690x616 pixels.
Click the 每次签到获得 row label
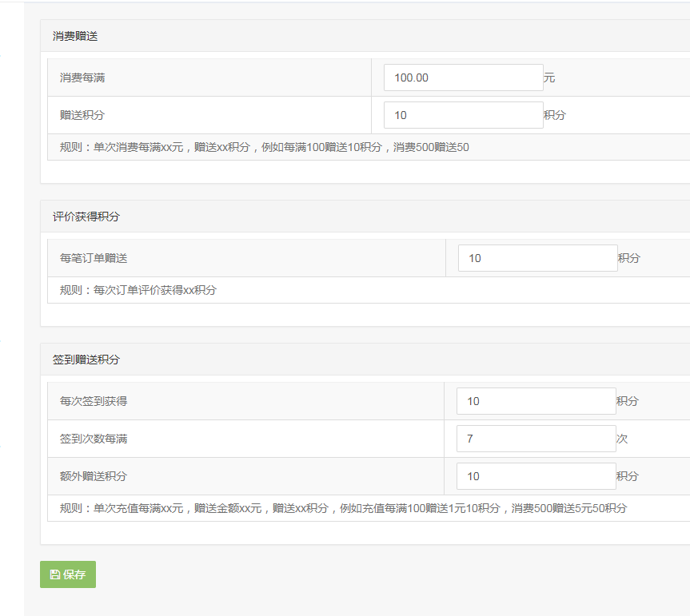94,401
